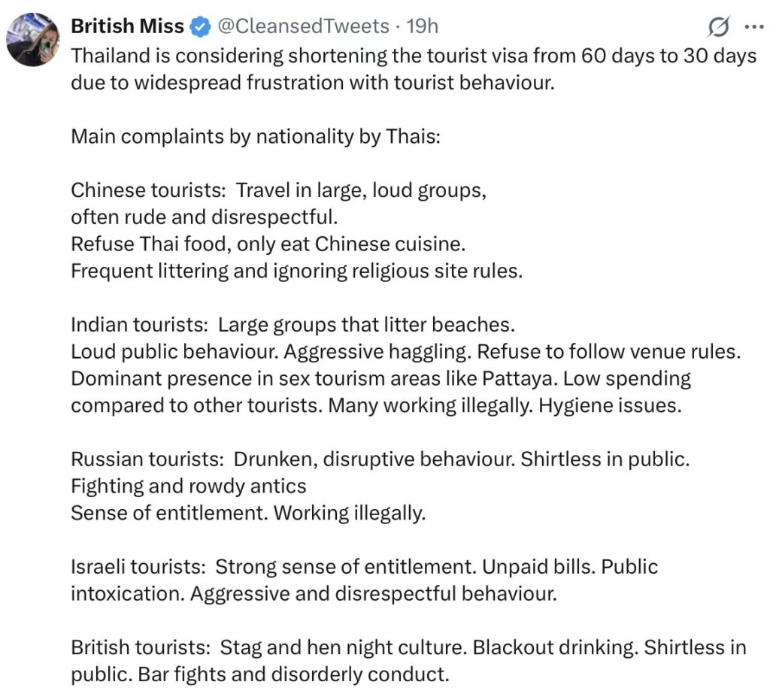Click the 'Loud public behaviour' line

406,351
